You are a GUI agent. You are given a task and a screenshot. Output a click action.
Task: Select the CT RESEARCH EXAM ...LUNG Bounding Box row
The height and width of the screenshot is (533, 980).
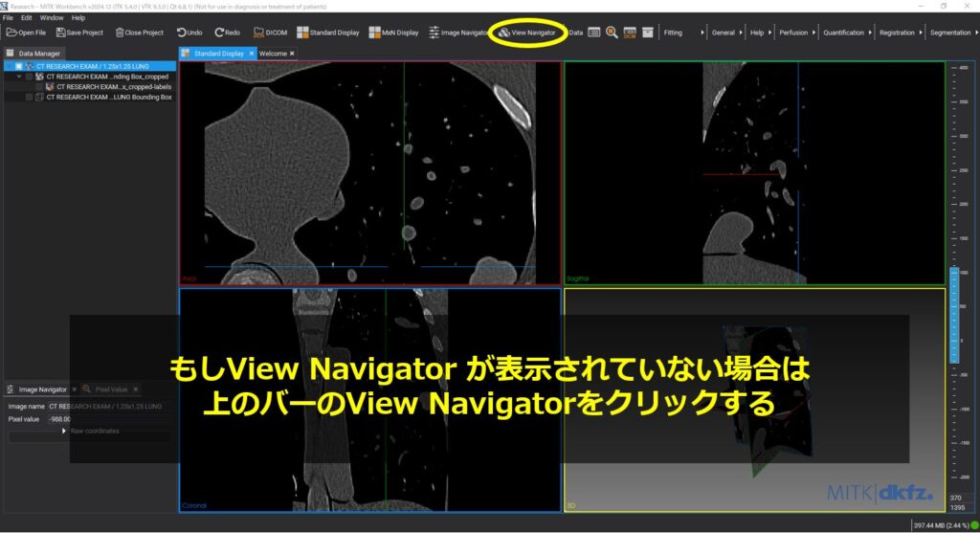tap(89, 97)
